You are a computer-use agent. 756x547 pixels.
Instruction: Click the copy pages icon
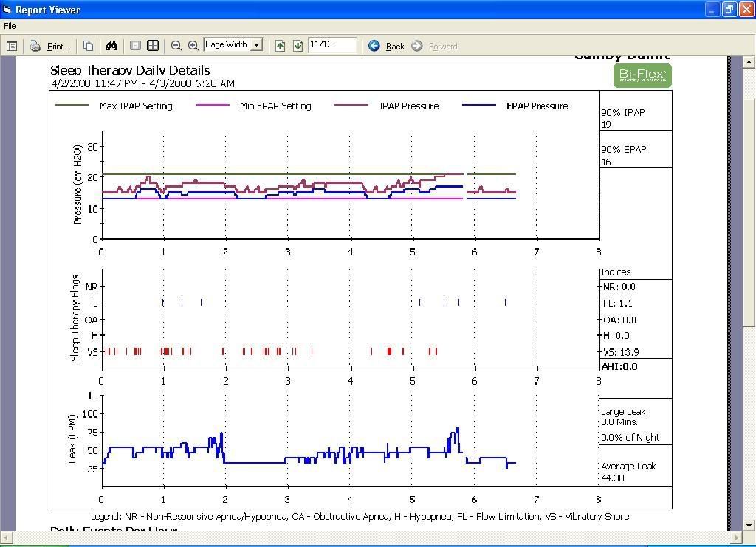[x=89, y=46]
